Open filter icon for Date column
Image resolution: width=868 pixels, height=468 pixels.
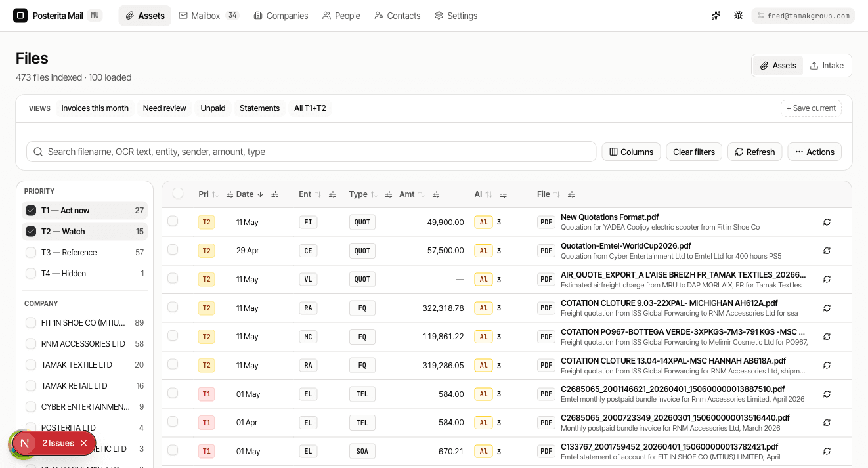(x=274, y=194)
